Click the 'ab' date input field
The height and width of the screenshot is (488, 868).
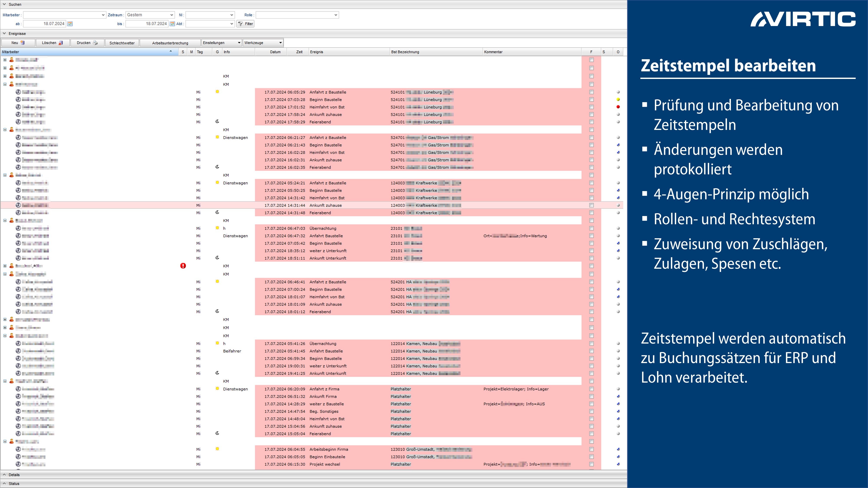tap(44, 24)
